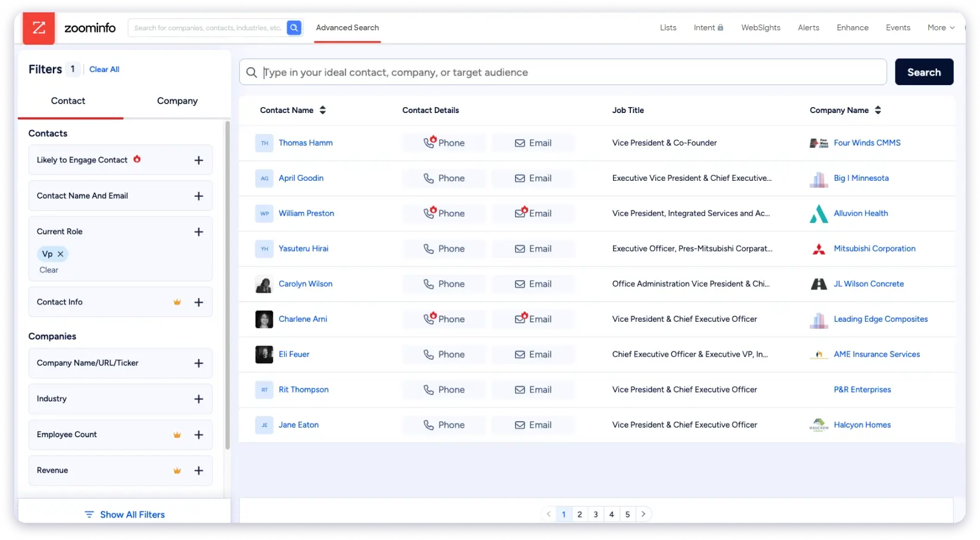This screenshot has height=540, width=980.
Task: Click the filters panel scrollbar
Action: coord(227,285)
